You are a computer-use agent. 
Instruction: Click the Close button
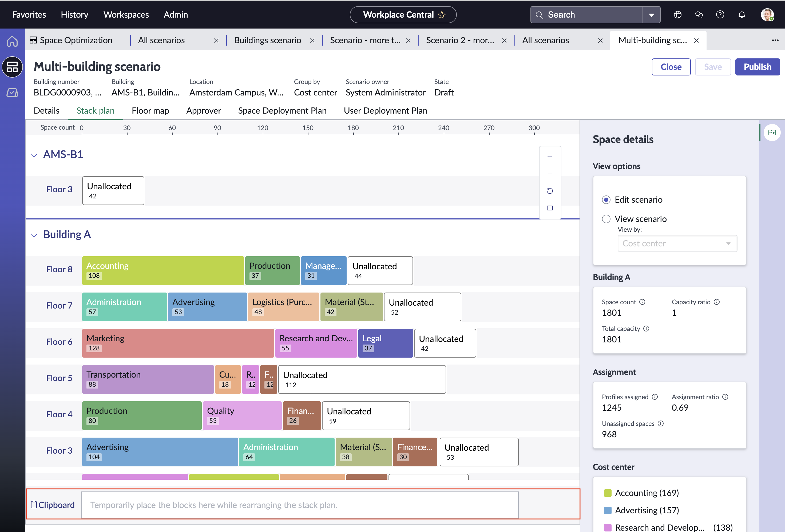point(671,67)
